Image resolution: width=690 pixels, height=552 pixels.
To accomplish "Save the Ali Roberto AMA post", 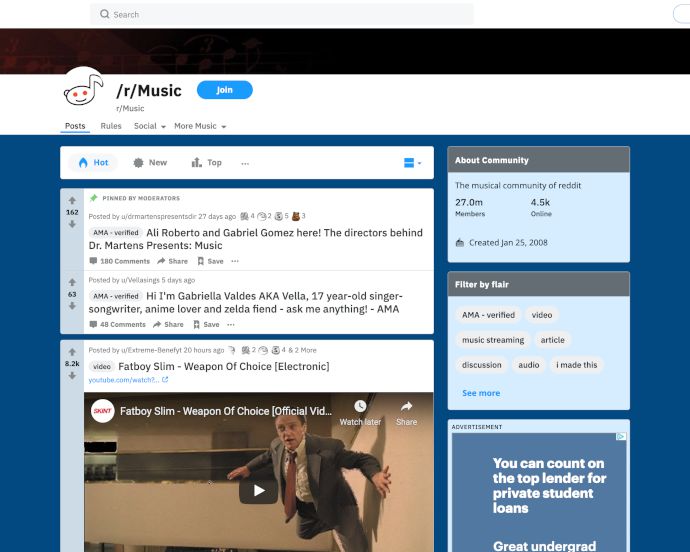I will [x=210, y=261].
